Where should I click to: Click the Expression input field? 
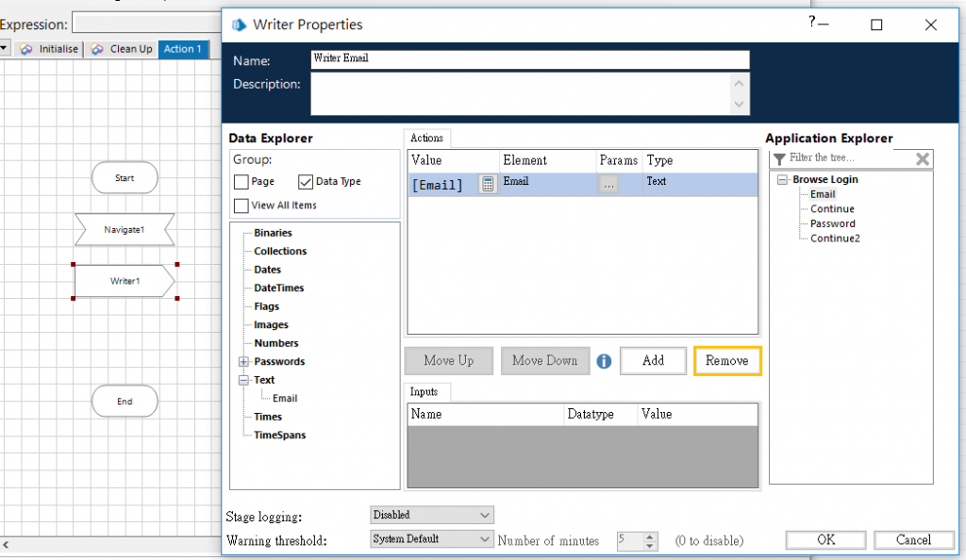point(146,24)
